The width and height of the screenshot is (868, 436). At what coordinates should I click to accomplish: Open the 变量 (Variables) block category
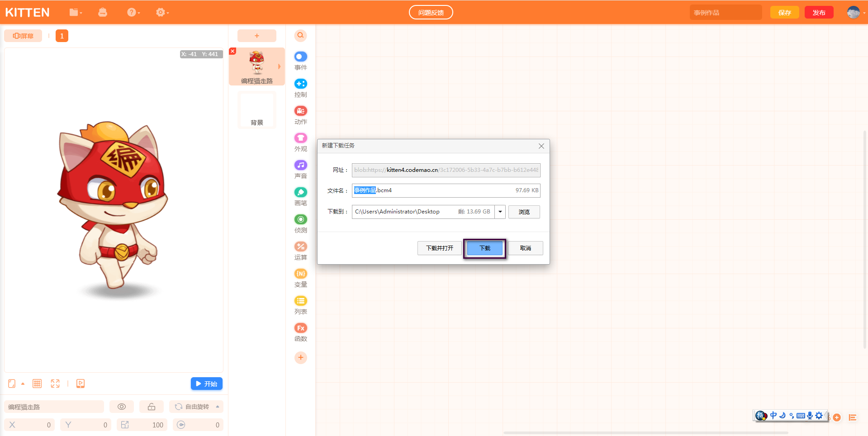pos(301,278)
